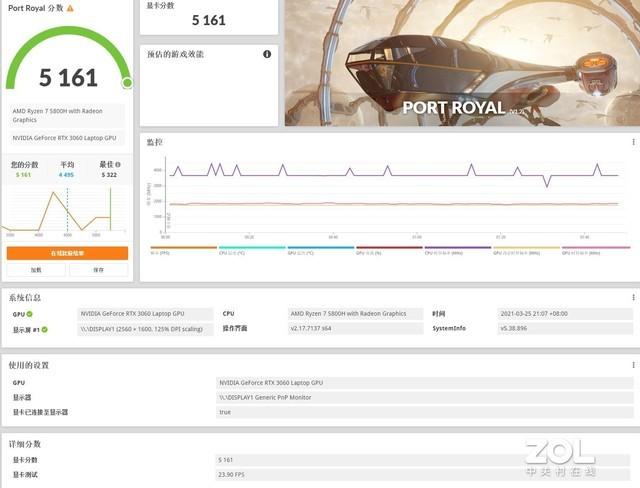Viewport: 640px width, 488px height.
Task: Click 时间 value 2021-03-25 21:07 +08:00
Action: click(565, 314)
